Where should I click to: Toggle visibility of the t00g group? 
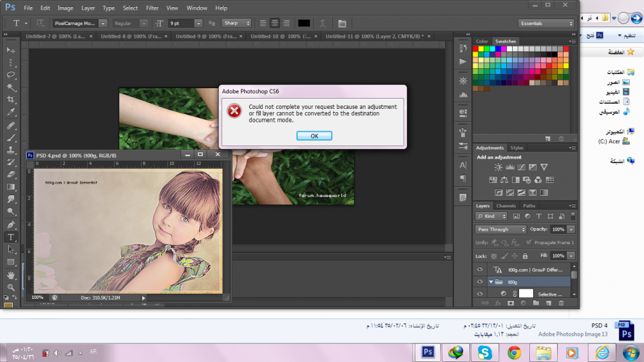point(479,281)
